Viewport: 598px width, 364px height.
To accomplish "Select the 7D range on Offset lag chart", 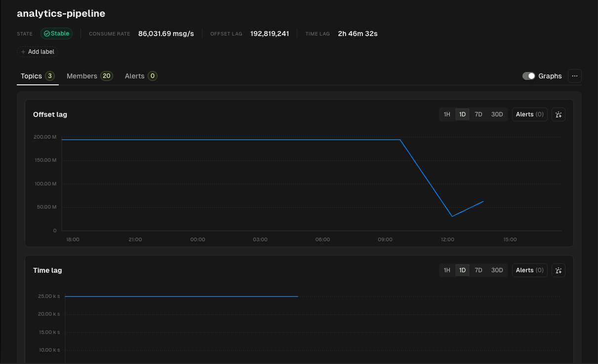I will [x=478, y=114].
